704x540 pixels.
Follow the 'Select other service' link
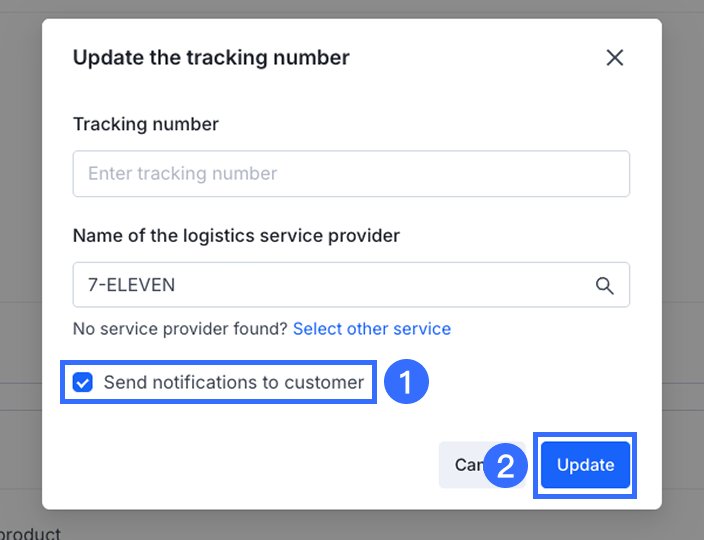point(371,329)
